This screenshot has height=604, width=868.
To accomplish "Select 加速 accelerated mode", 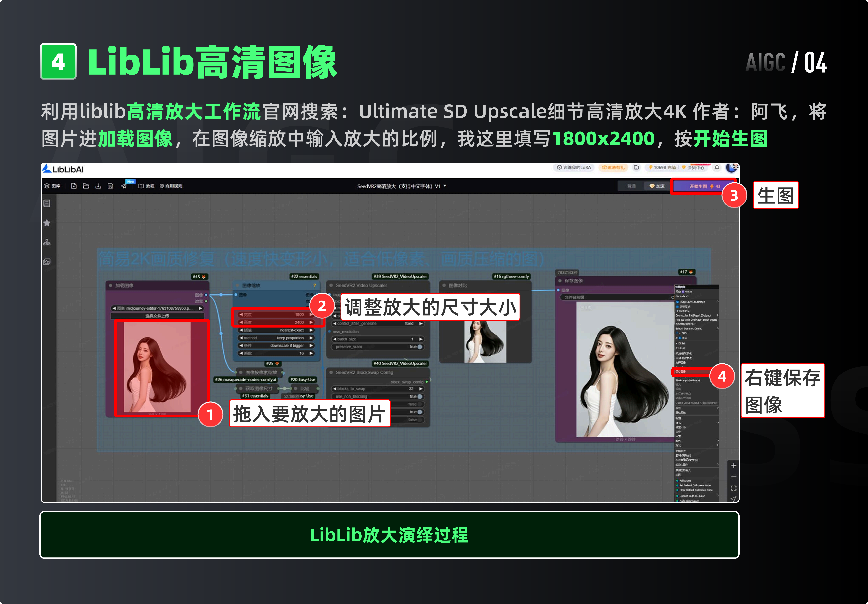I will (x=657, y=186).
